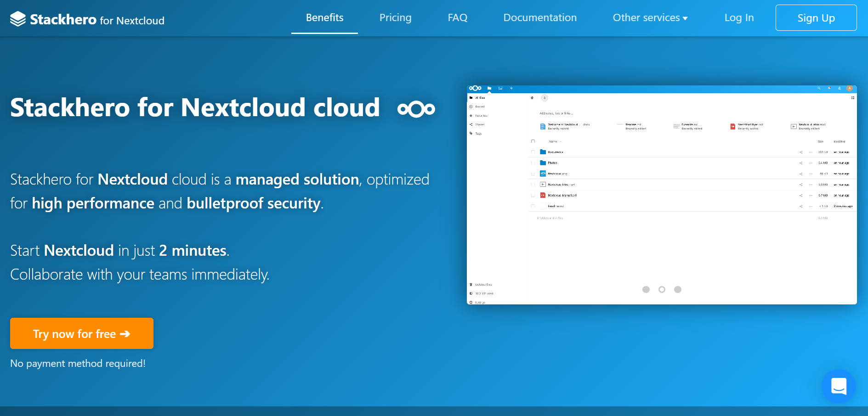Select All files in the preview sidebar

click(x=477, y=98)
